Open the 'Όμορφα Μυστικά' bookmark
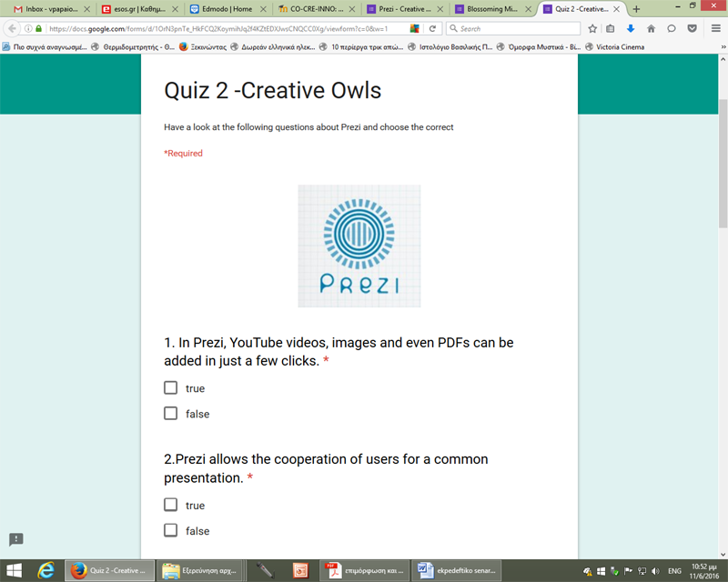This screenshot has height=582, width=728. pyautogui.click(x=539, y=47)
